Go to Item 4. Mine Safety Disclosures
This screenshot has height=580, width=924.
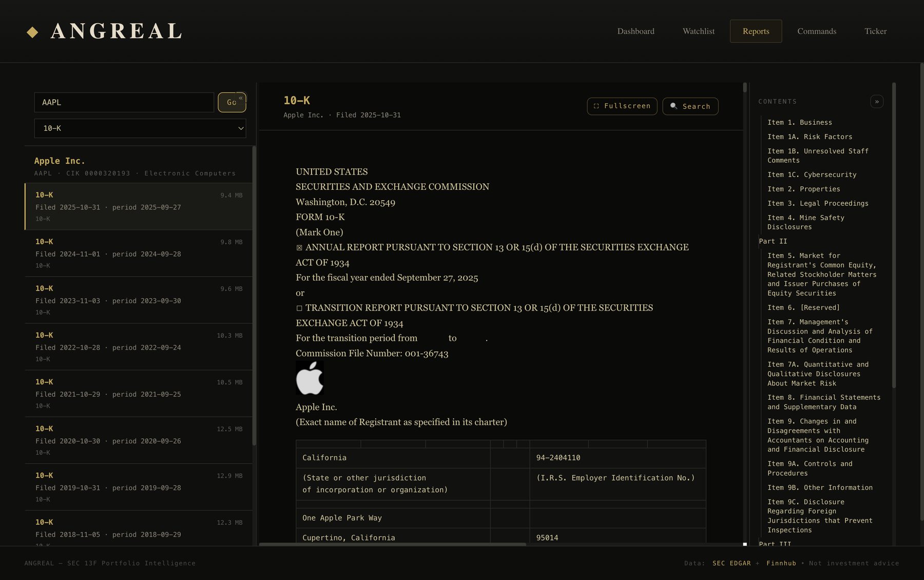click(805, 222)
